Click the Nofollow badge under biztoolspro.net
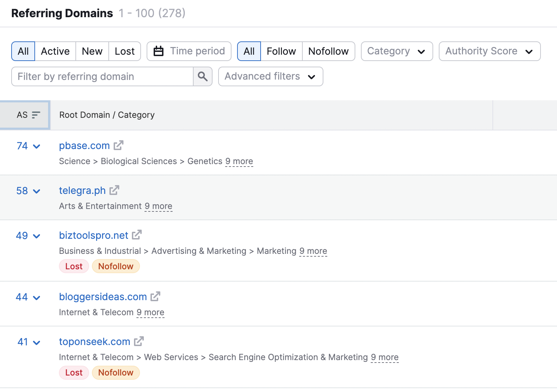The height and width of the screenshot is (392, 557). [x=116, y=266]
